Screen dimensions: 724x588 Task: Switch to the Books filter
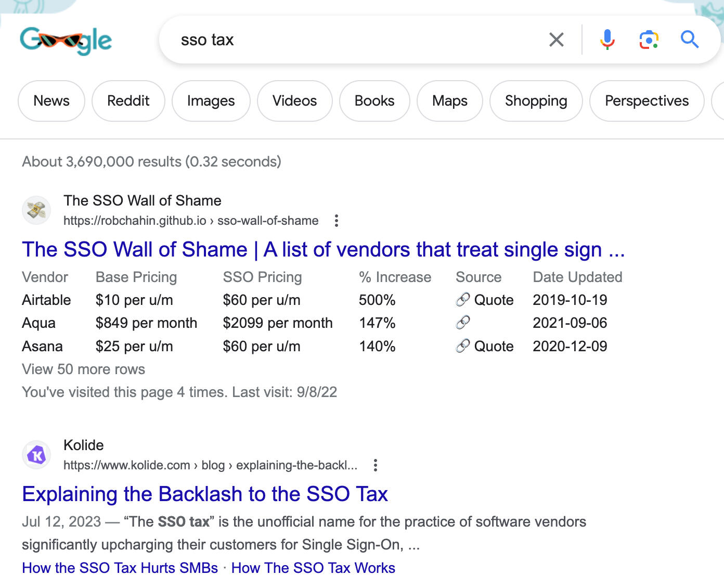(x=374, y=101)
